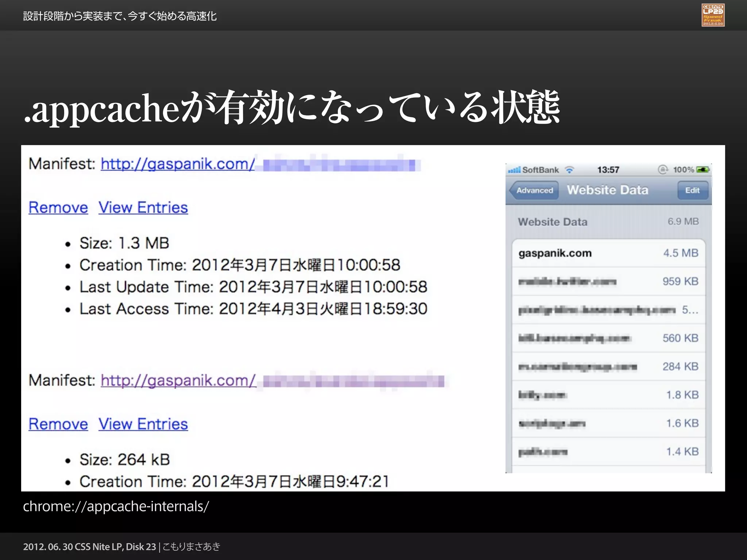Click the Size: 264 kB entry
The width and height of the screenshot is (747, 560).
(125, 460)
